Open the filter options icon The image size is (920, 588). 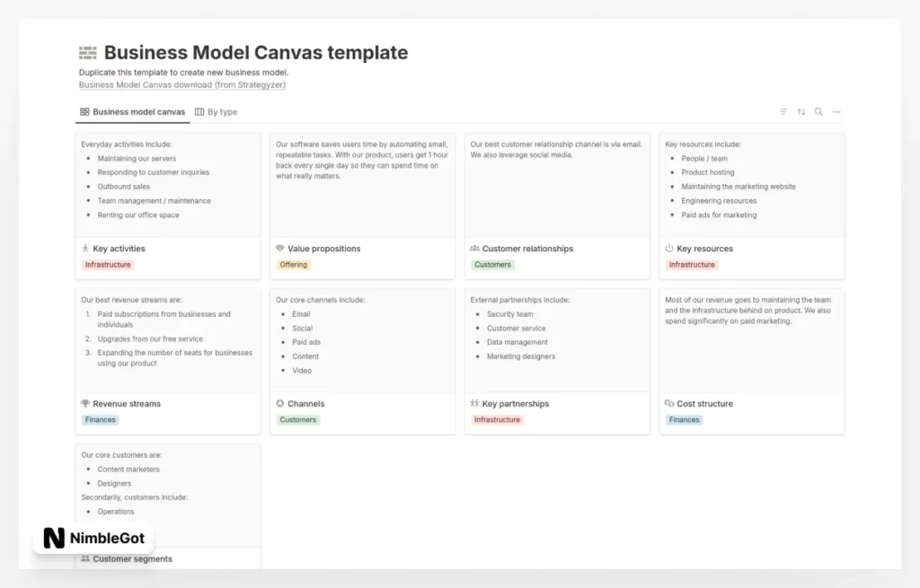[783, 111]
